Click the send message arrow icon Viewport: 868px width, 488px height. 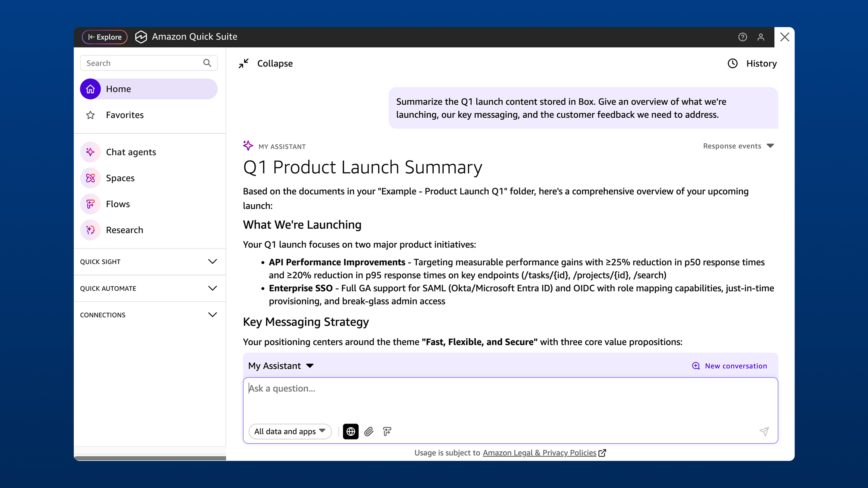click(x=764, y=431)
